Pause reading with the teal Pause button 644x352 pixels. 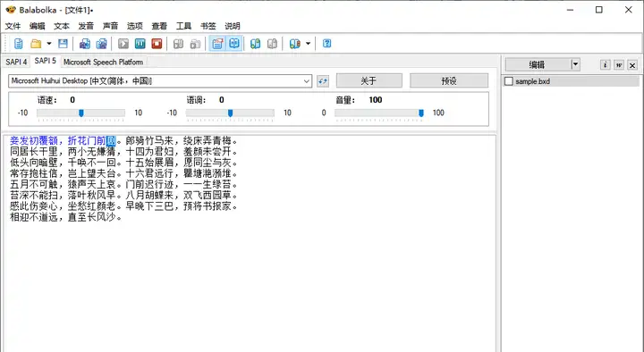click(x=140, y=44)
